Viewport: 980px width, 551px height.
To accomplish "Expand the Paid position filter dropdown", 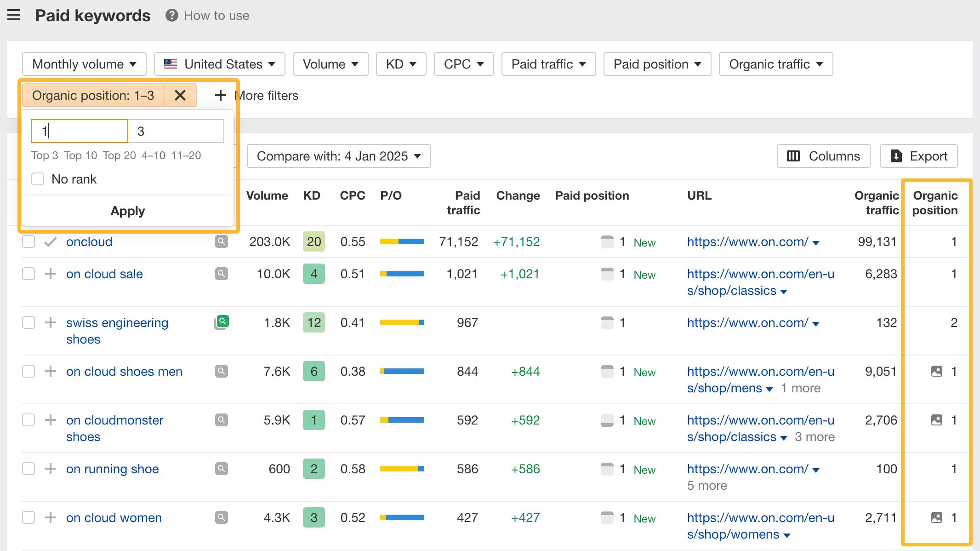I will pyautogui.click(x=657, y=64).
